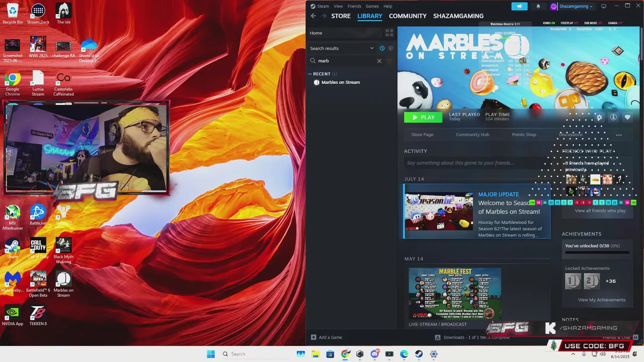Click the +36 locked achievements count
644x362 pixels.
point(610,281)
